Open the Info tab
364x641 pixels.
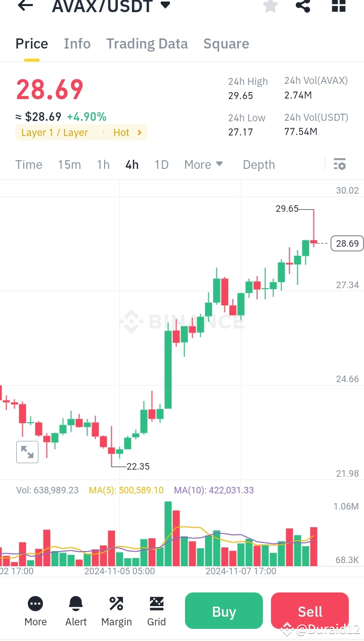77,43
